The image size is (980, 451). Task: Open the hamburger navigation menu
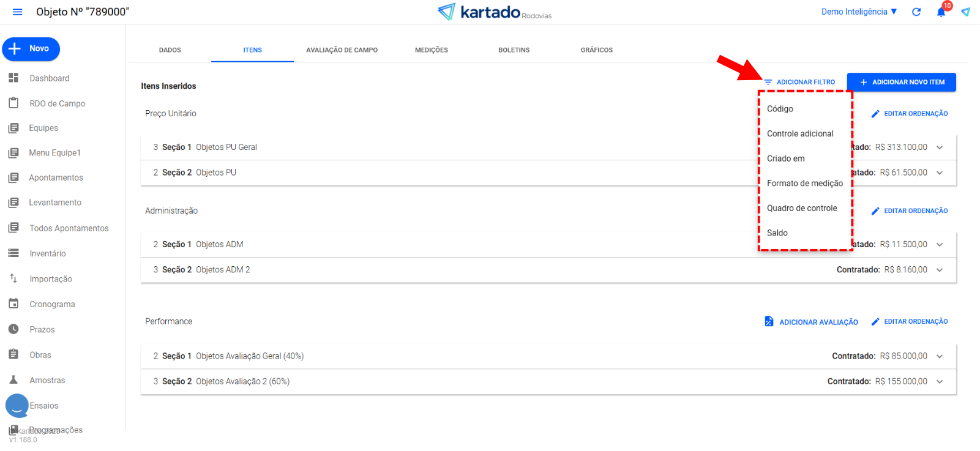tap(17, 12)
